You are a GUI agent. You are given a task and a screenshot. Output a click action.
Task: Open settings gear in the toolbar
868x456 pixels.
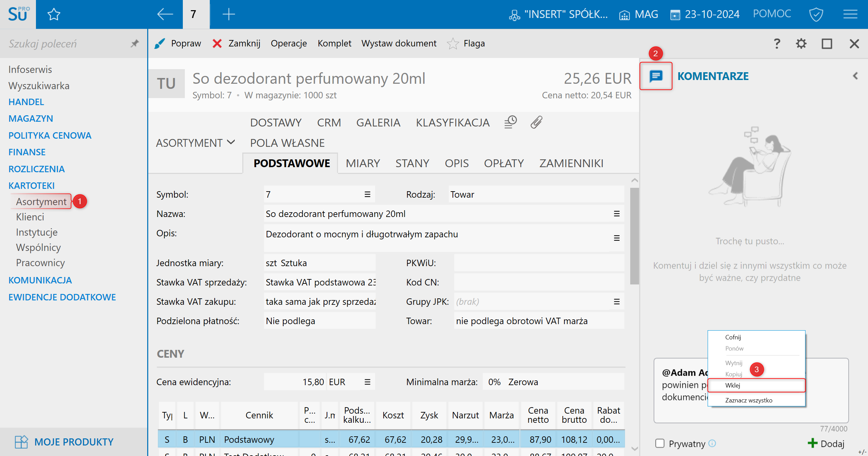coord(801,43)
